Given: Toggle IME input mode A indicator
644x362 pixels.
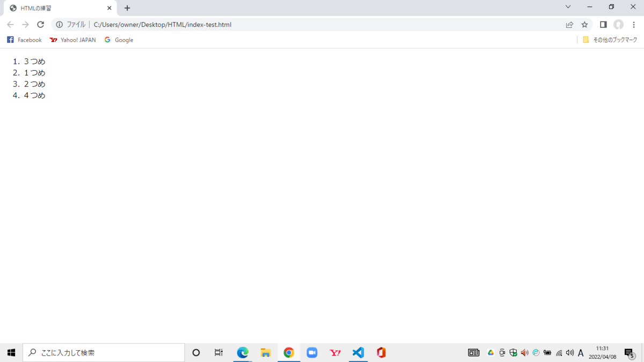Looking at the screenshot, I should click(581, 352).
